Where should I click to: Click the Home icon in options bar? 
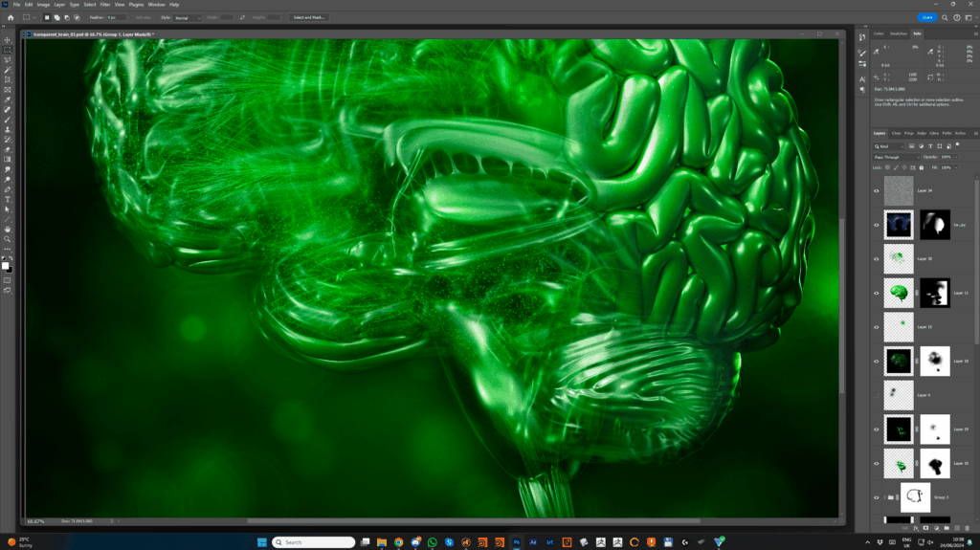[10, 17]
